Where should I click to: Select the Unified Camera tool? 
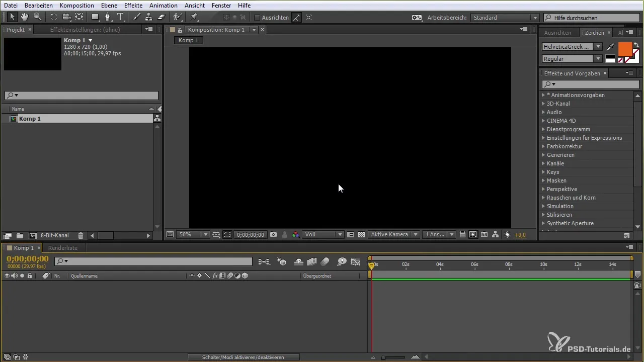point(66,17)
